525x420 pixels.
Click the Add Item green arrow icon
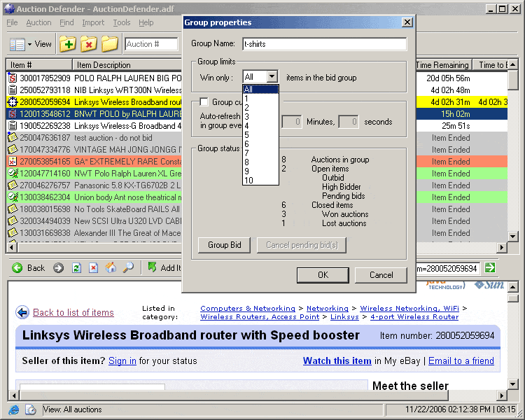pyautogui.click(x=153, y=267)
